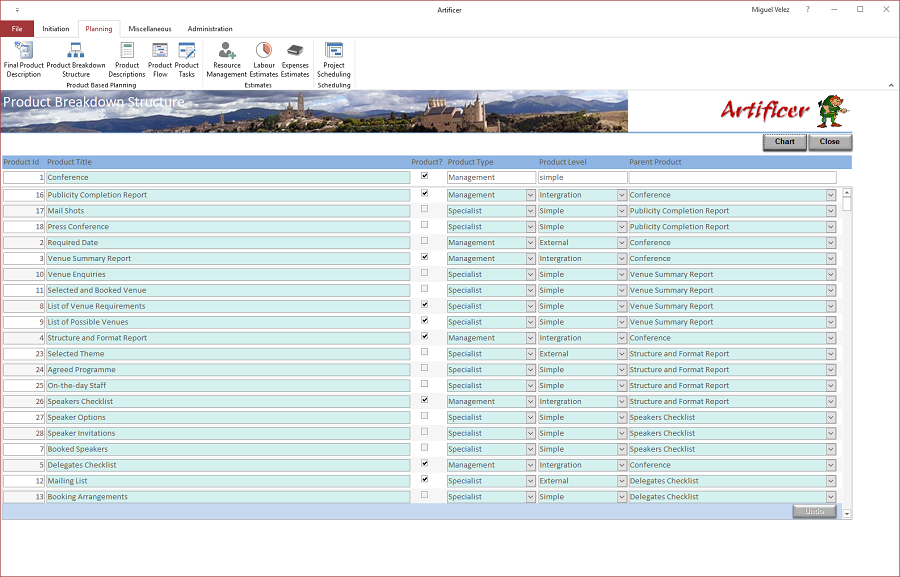Screen dimensions: 900x577
Task: Click the Miguel Velez account name
Action: pos(770,10)
